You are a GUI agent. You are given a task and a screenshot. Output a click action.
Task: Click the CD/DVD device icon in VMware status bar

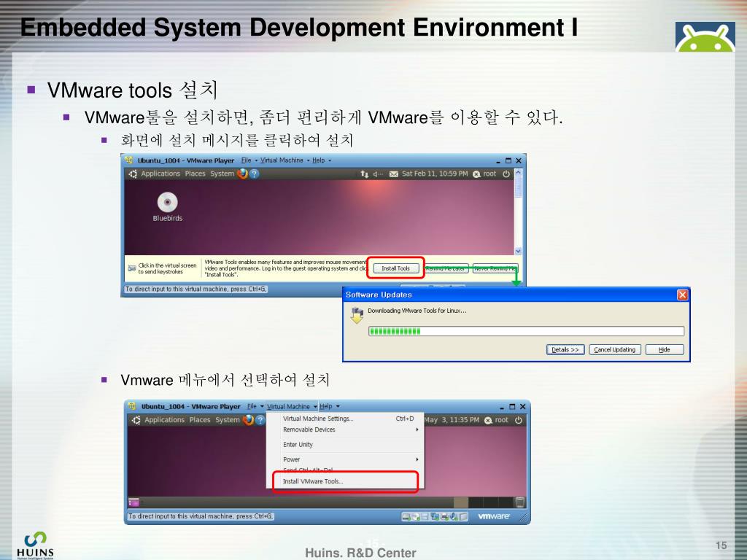coord(416,517)
